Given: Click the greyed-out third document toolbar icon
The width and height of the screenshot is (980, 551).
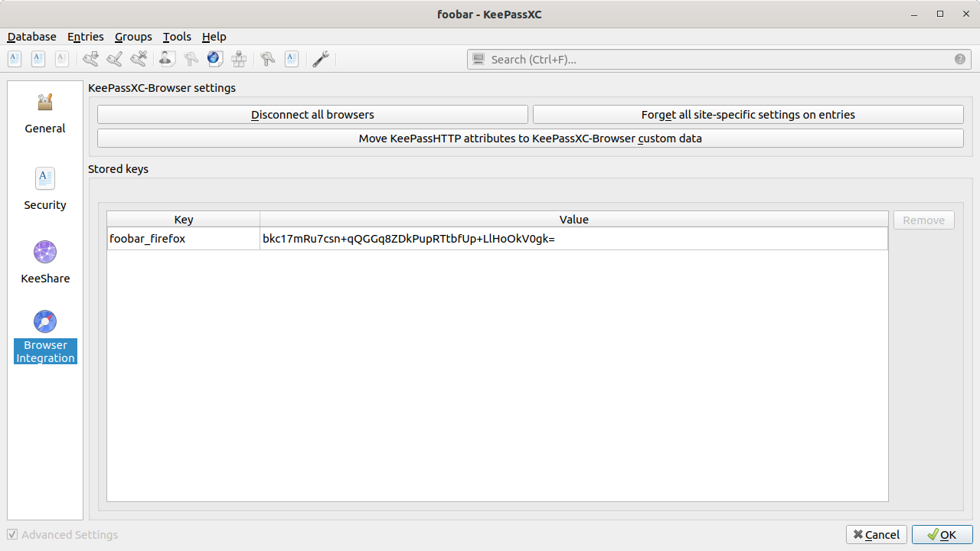Looking at the screenshot, I should (62, 59).
